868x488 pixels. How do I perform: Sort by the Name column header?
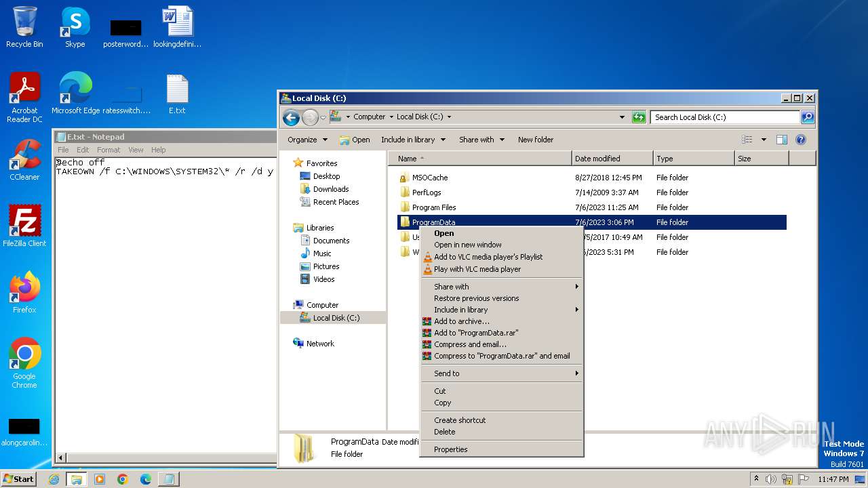[x=480, y=159]
